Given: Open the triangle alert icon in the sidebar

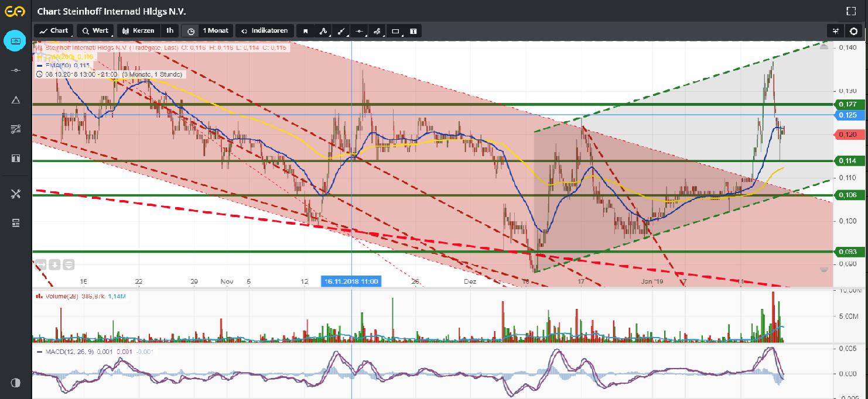Looking at the screenshot, I should coord(15,99).
